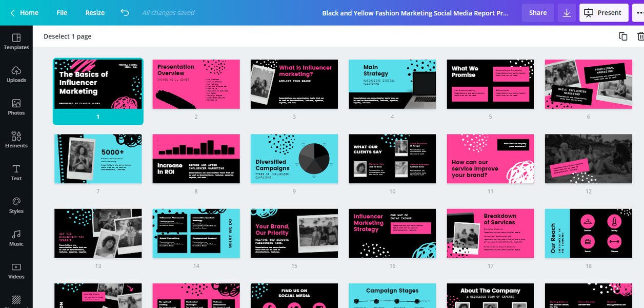644x308 pixels.
Task: Select slide 7 with 5000+ text
Action: [98, 159]
